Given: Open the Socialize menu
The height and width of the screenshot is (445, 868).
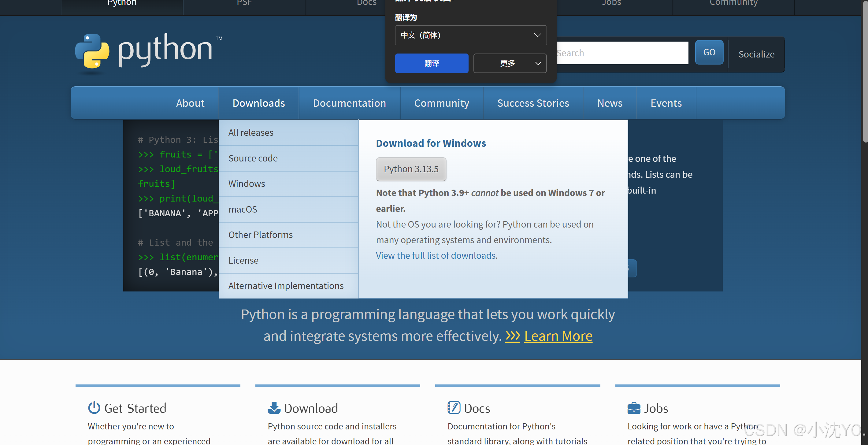Looking at the screenshot, I should [x=756, y=54].
